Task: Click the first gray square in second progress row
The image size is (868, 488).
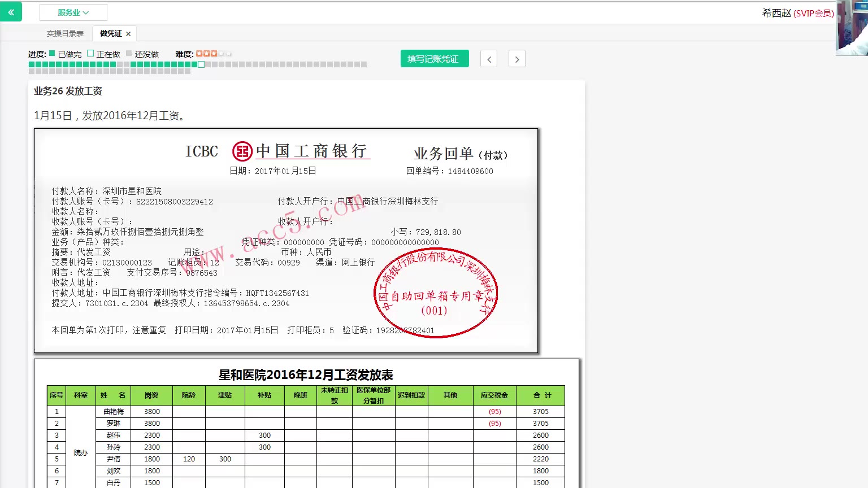Action: tap(32, 71)
